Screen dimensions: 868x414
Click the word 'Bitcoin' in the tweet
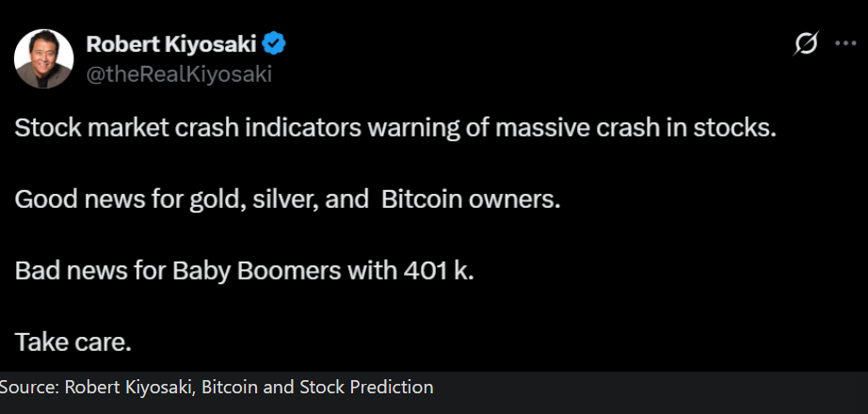pyautogui.click(x=422, y=199)
